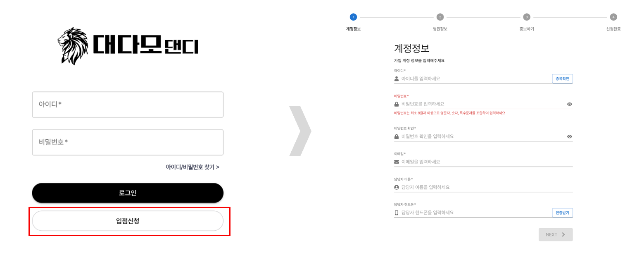Go to step 2 병원정보
Viewport: 644px width, 253px height.
coord(440,17)
